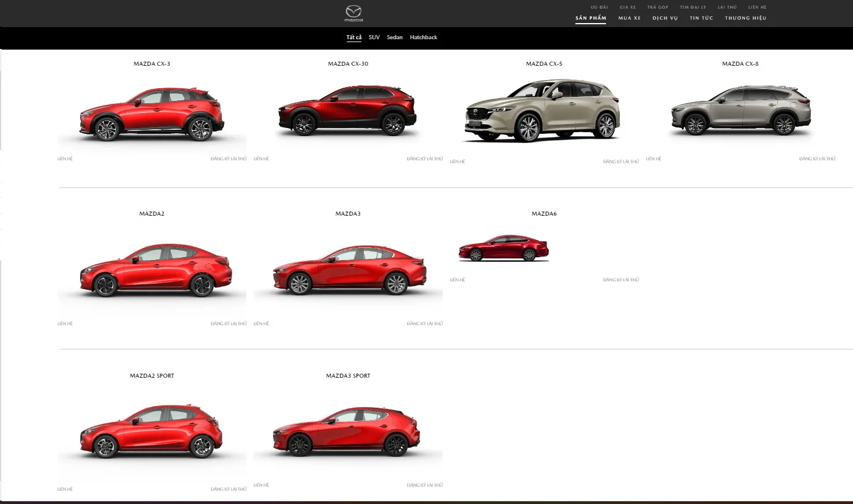Click the Mazda3 Sport hatchback image
The height and width of the screenshot is (504, 853).
click(346, 431)
